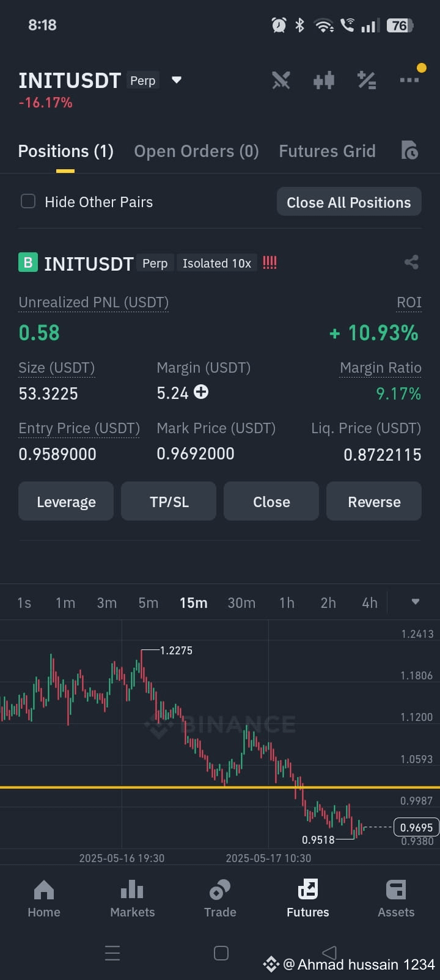Tap the Wi-Fi icon in status bar
Viewport: 440px width, 980px height.
pos(323,25)
